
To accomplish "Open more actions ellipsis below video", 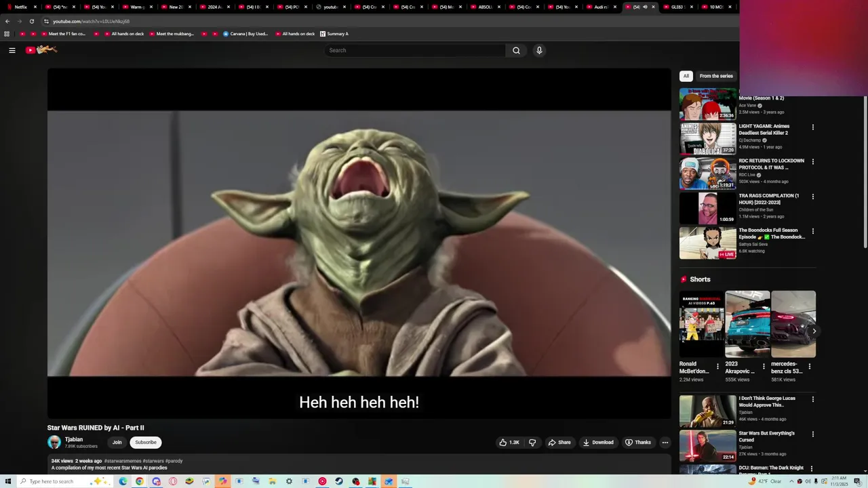I will pyautogui.click(x=665, y=443).
